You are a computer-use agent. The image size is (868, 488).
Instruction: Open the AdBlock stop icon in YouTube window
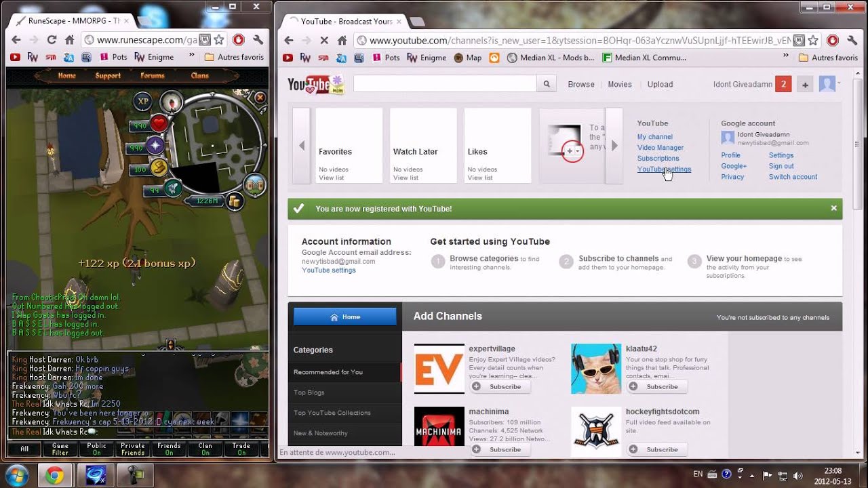(832, 40)
